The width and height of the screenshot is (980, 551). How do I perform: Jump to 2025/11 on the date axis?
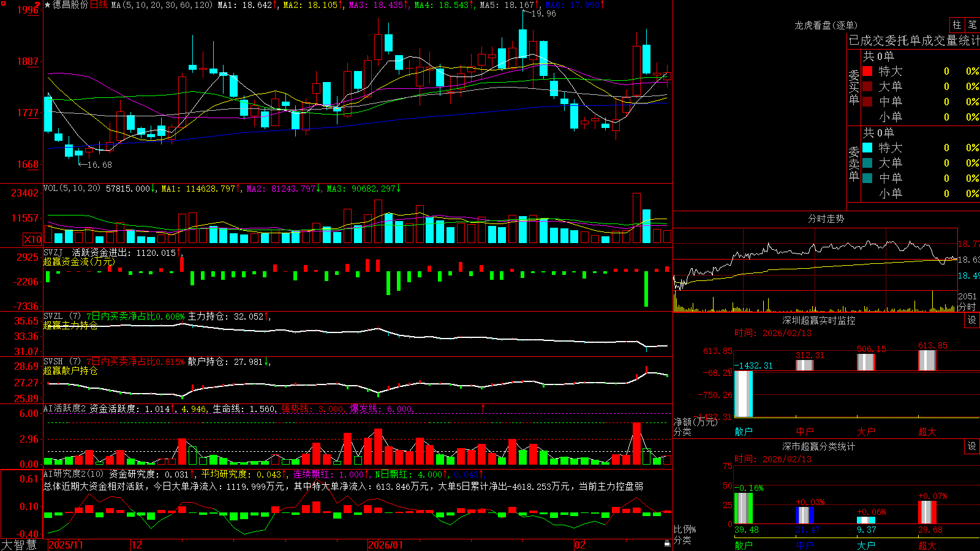tap(66, 545)
